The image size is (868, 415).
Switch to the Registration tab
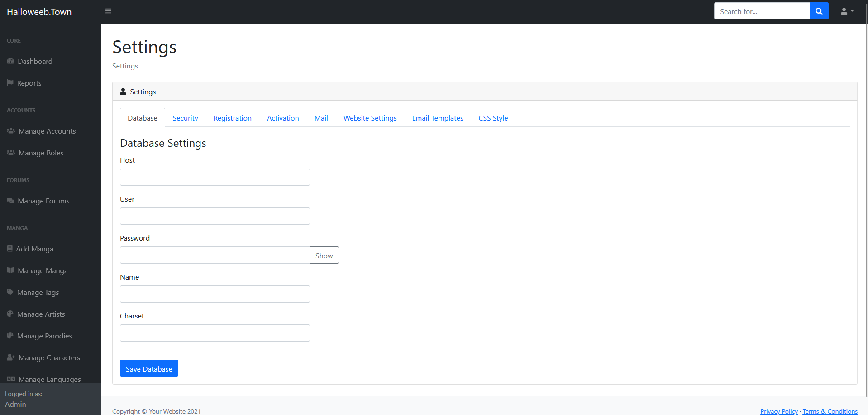[x=232, y=118]
